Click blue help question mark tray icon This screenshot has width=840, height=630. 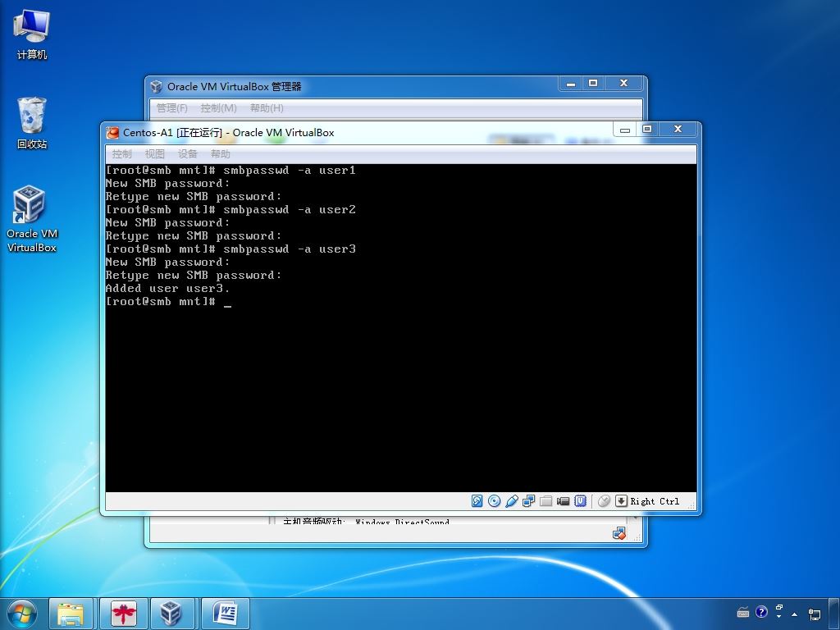coord(761,612)
